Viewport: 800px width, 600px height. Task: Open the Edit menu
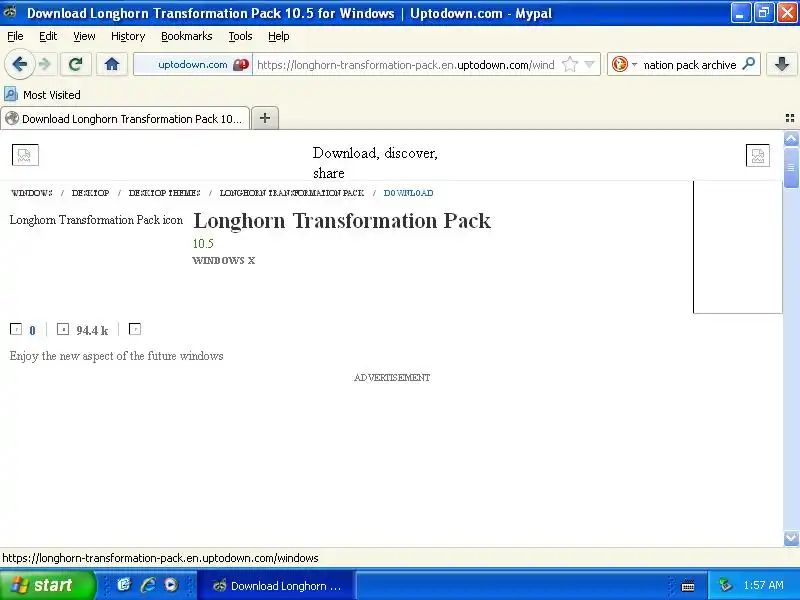click(x=48, y=36)
